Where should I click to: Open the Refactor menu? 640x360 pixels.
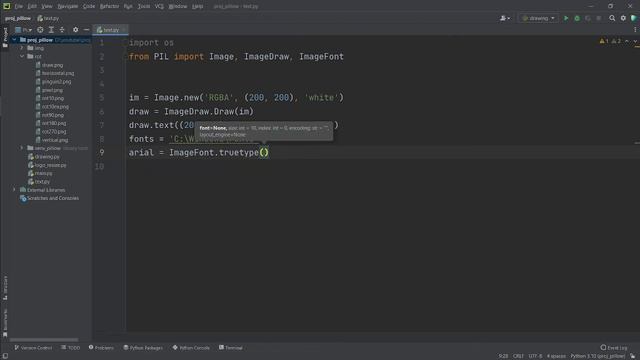click(109, 6)
